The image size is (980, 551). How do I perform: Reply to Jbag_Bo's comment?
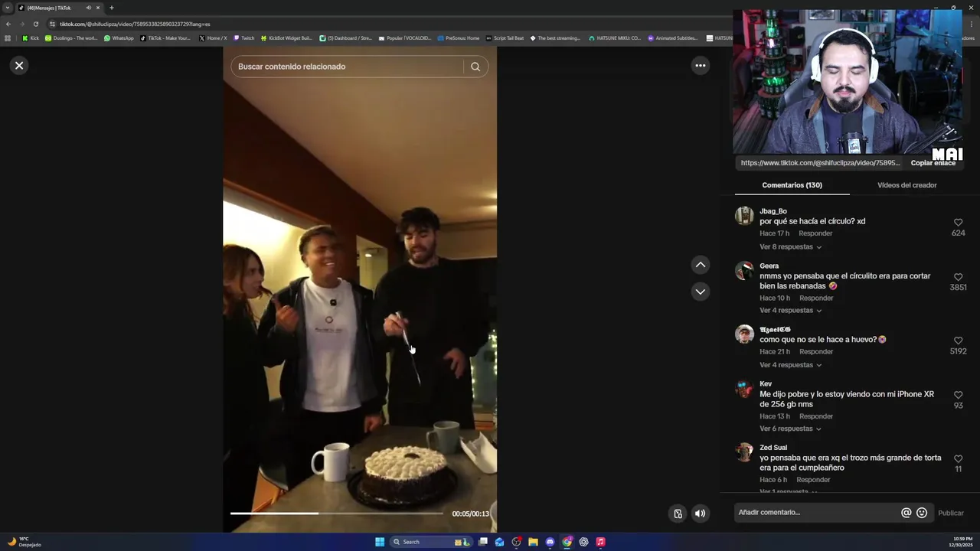[x=815, y=233]
